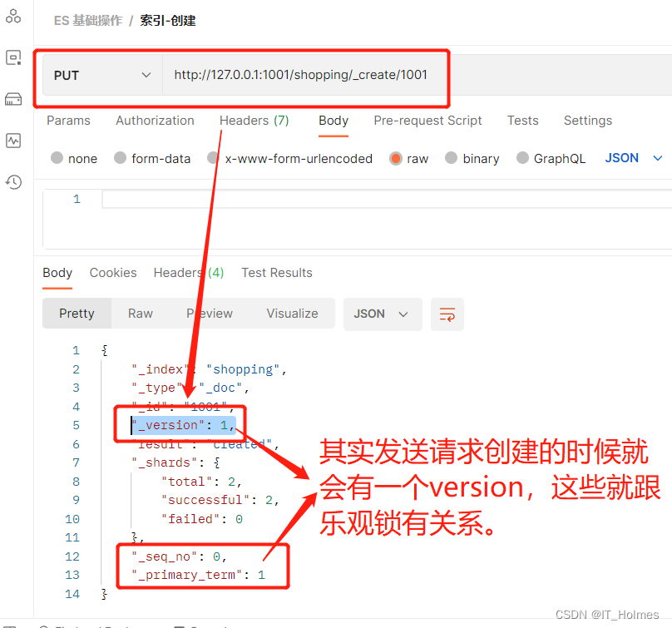This screenshot has width=672, height=628.
Task: Select the form-data body option
Action: pyautogui.click(x=152, y=158)
